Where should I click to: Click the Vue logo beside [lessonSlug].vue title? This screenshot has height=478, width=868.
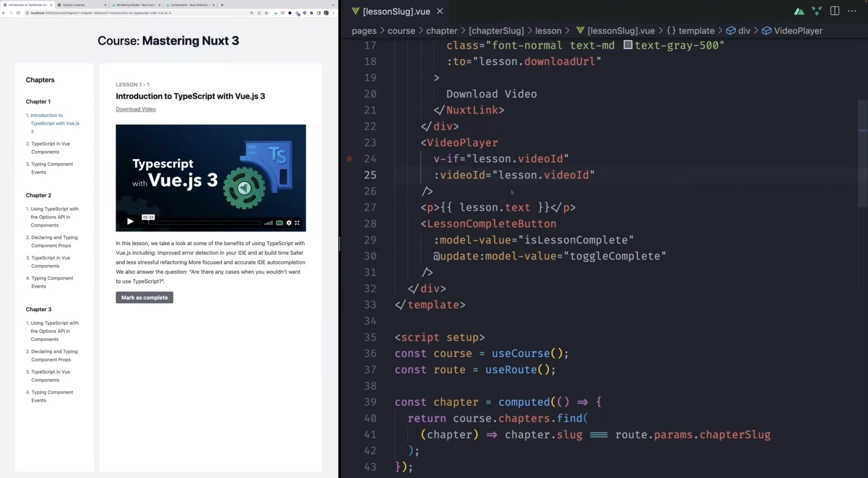[356, 11]
